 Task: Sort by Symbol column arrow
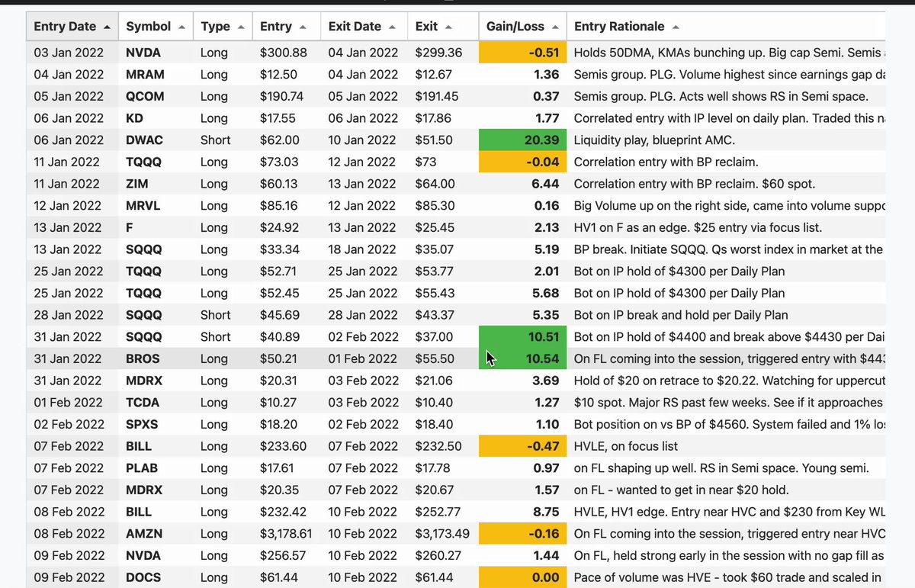click(x=181, y=27)
